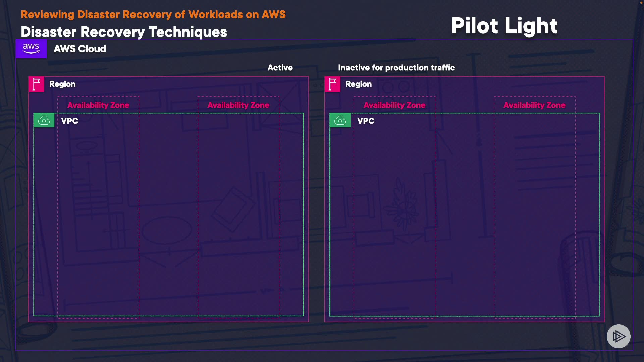644x362 pixels.
Task: Click the Pluralsight play logo icon
Action: click(619, 336)
